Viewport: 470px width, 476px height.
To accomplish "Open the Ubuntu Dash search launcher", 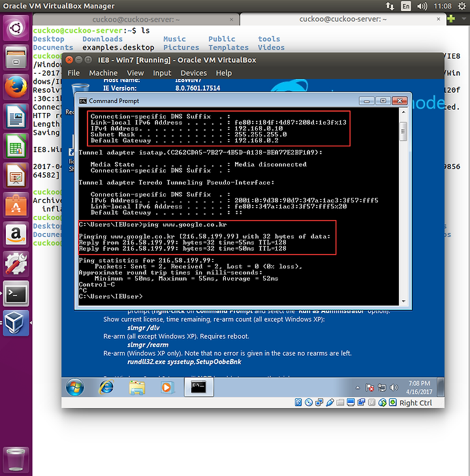I will pos(16,28).
